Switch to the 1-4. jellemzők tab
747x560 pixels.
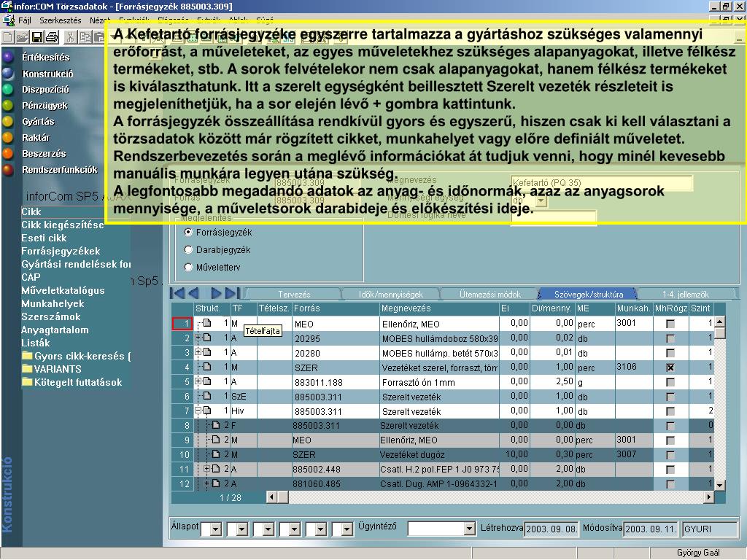pyautogui.click(x=686, y=295)
